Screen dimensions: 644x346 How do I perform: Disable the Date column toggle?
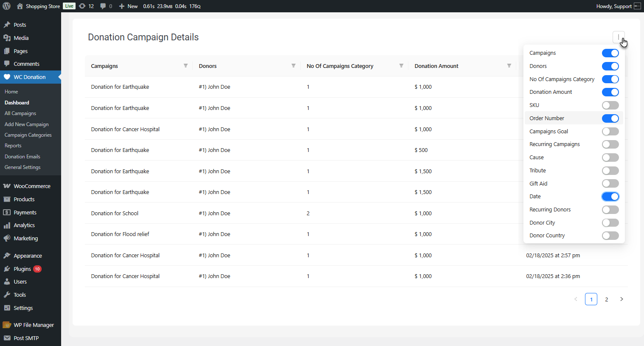610,196
